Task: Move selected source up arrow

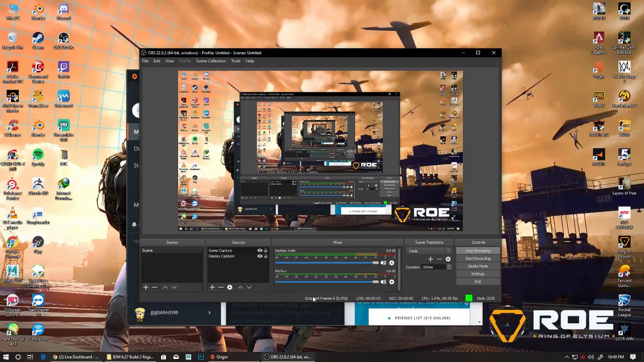Action: 240,287
